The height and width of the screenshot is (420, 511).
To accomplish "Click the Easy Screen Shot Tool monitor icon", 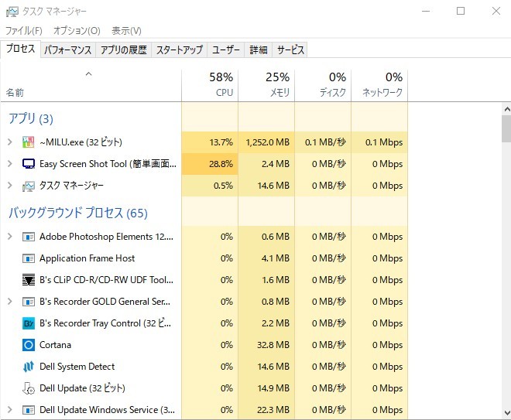I will click(29, 163).
